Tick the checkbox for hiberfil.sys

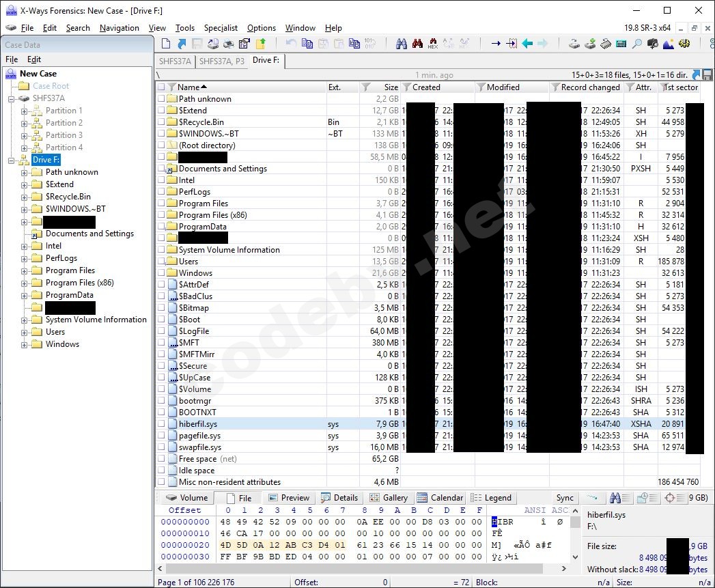coord(161,424)
